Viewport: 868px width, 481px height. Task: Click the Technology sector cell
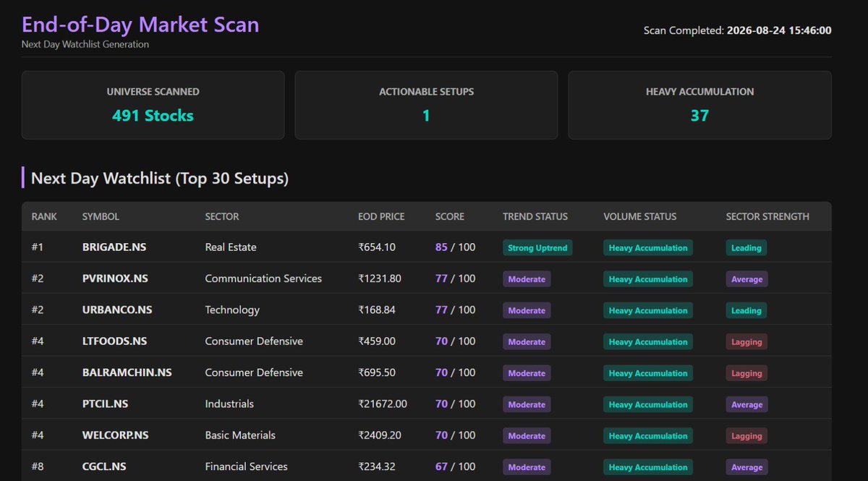point(232,310)
